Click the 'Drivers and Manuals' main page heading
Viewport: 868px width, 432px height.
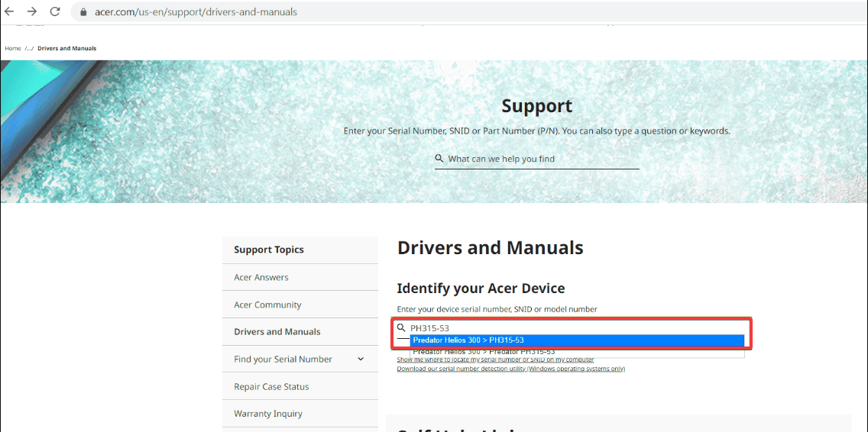490,248
